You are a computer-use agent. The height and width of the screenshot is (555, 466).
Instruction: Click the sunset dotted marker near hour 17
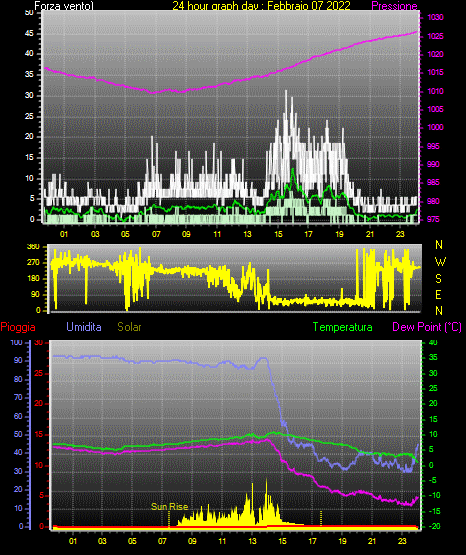321,518
